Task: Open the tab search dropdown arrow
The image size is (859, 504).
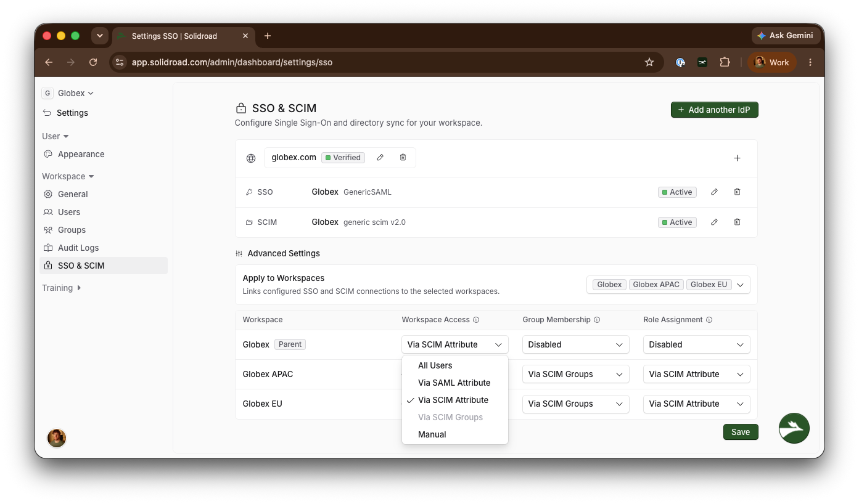Action: click(100, 36)
